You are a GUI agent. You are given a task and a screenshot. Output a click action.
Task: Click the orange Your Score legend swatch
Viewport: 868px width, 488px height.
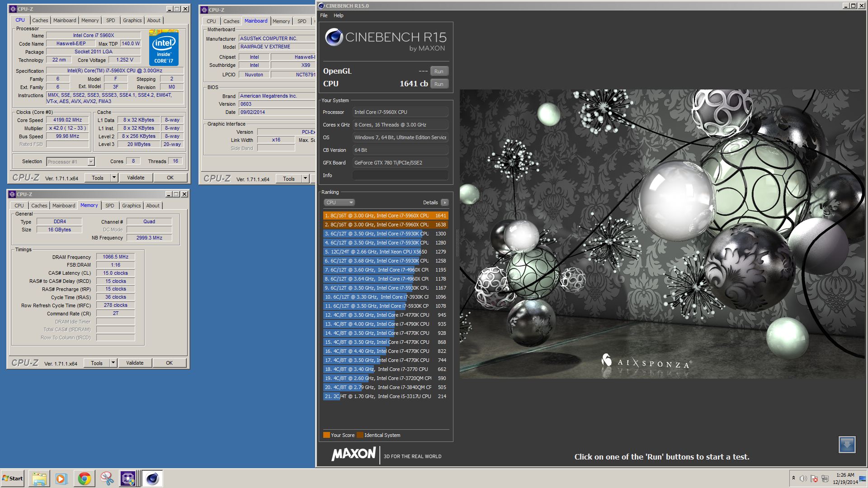(326, 435)
